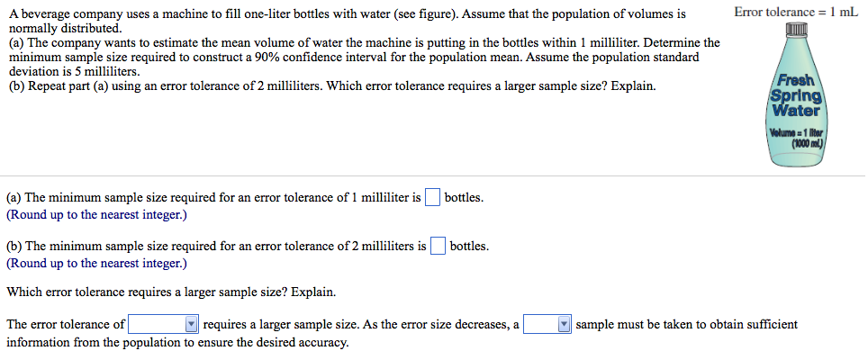Click the answer box for 2 milliliters tolerance
The image size is (868, 360).
pos(438,246)
